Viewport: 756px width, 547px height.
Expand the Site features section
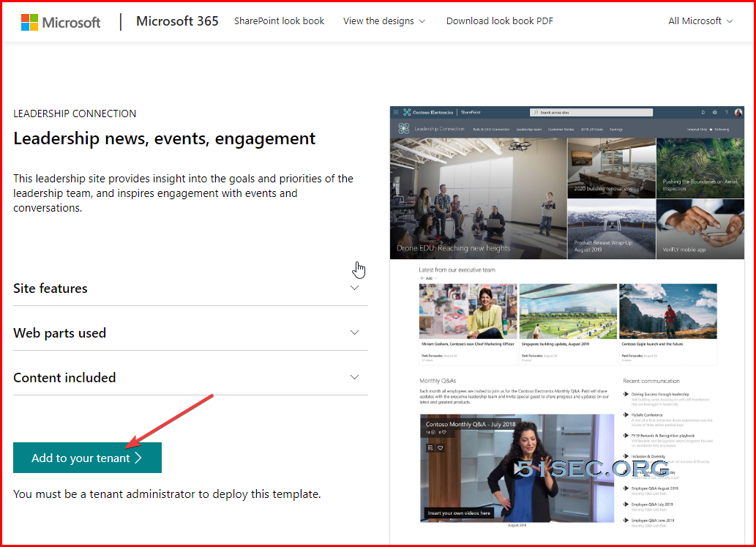tap(190, 288)
